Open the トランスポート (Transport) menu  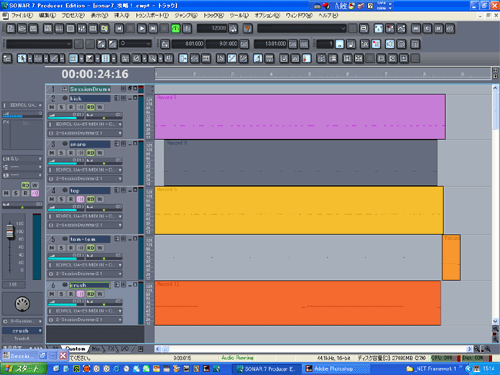152,15
